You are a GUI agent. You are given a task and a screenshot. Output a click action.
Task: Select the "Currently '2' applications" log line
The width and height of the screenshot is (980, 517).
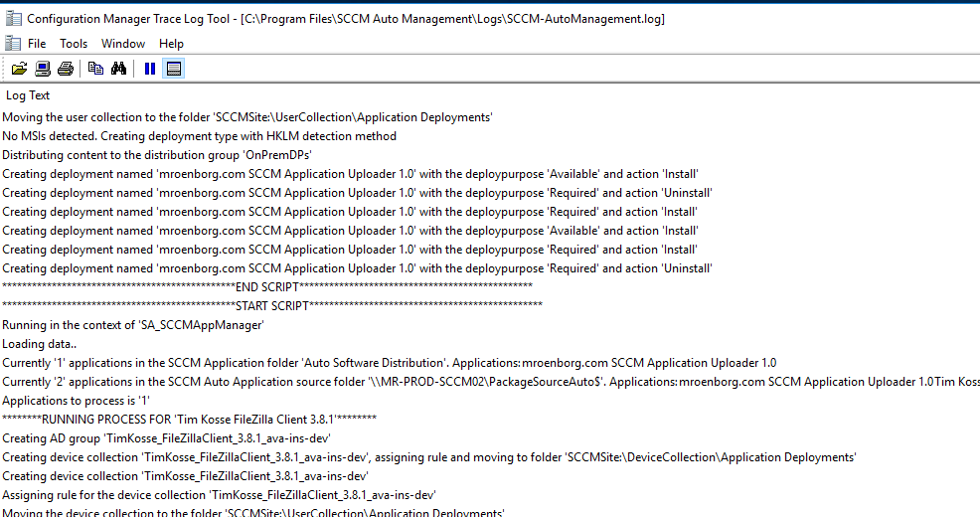point(491,382)
